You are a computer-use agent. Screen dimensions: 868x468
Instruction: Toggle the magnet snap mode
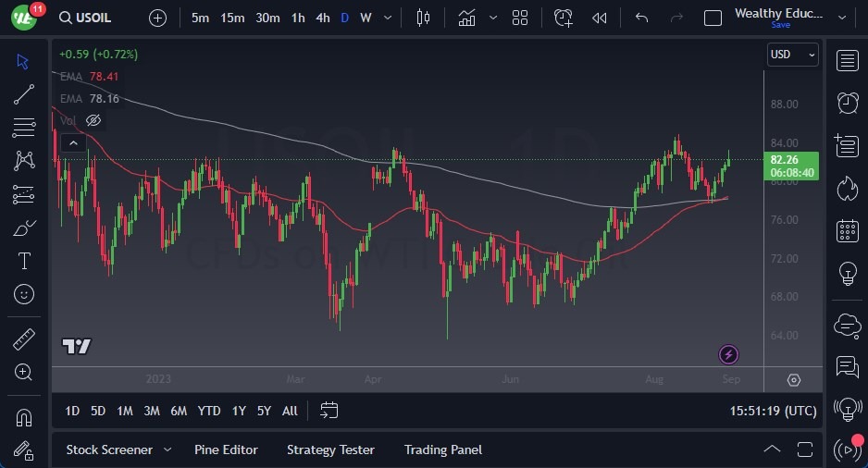(x=24, y=417)
